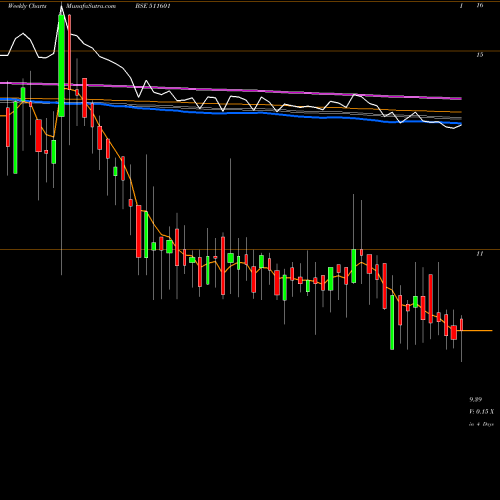Click the last price value "9.89"

(x=476, y=399)
